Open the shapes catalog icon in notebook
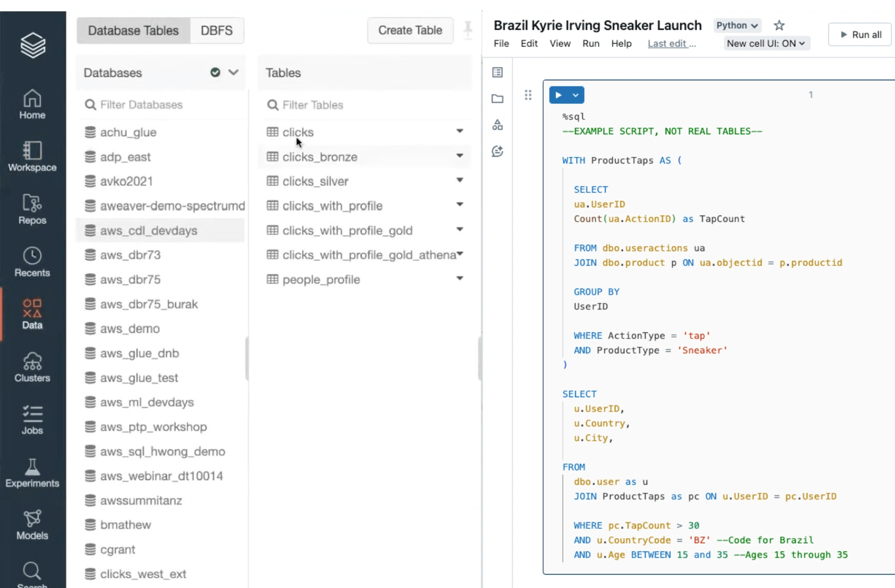895x588 pixels. tap(497, 125)
